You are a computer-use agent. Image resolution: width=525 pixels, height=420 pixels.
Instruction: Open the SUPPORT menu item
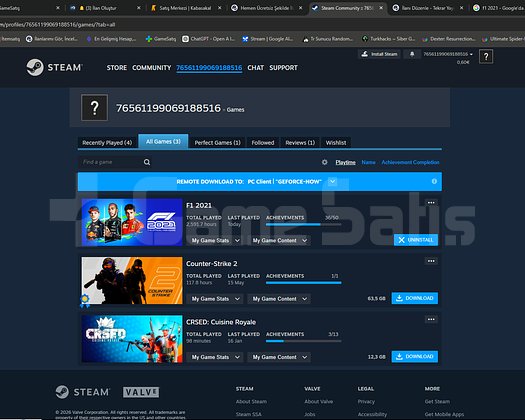pyautogui.click(x=283, y=68)
